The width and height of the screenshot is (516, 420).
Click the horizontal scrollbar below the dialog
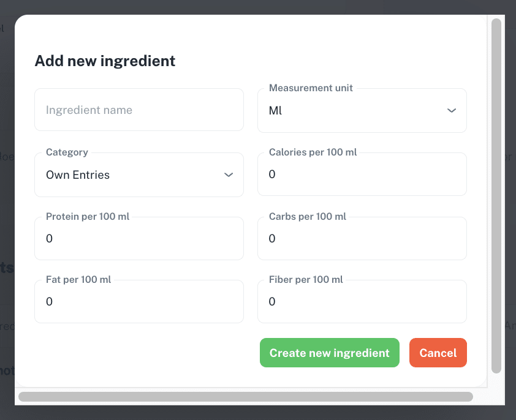(x=246, y=397)
